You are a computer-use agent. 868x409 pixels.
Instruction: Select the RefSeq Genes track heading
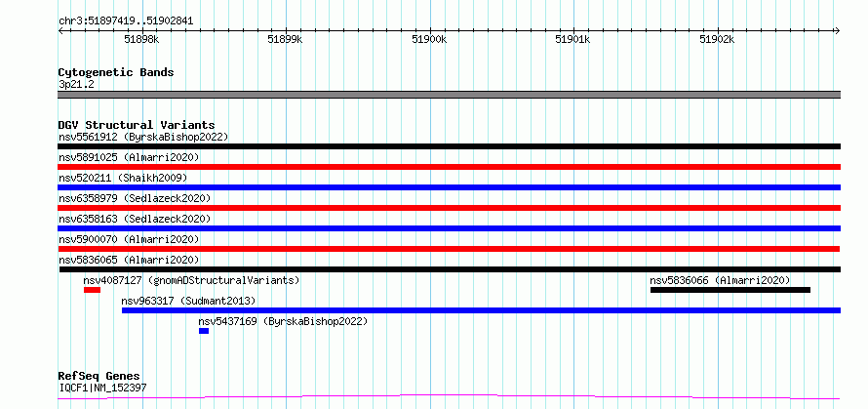99,377
